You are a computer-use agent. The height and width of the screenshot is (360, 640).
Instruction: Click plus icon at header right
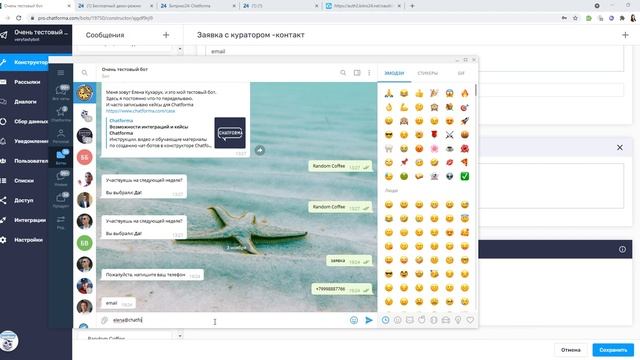pyautogui.click(x=625, y=35)
